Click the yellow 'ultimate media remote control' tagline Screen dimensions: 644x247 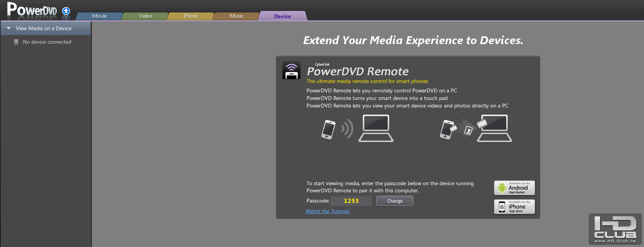367,81
